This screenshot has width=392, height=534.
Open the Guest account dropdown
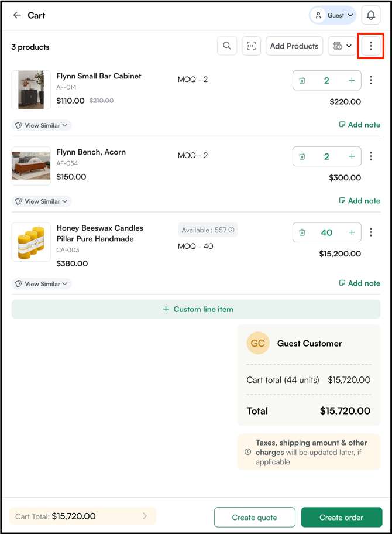(332, 15)
